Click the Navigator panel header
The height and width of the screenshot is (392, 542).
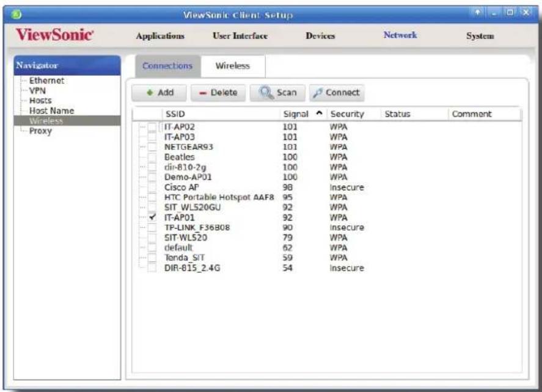pyautogui.click(x=67, y=65)
